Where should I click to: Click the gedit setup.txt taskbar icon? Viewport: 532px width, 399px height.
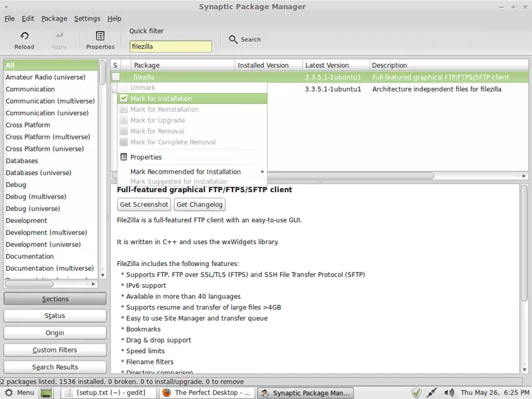[69, 393]
